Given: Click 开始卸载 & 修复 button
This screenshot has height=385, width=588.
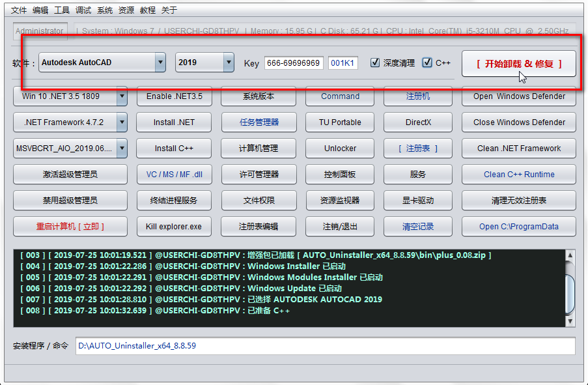Looking at the screenshot, I should click(518, 64).
